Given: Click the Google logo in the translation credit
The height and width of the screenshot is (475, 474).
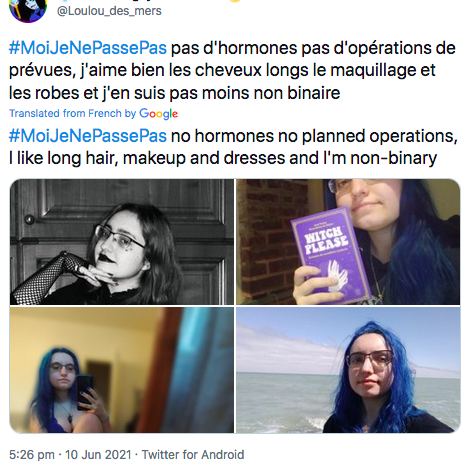Looking at the screenshot, I should [x=159, y=114].
